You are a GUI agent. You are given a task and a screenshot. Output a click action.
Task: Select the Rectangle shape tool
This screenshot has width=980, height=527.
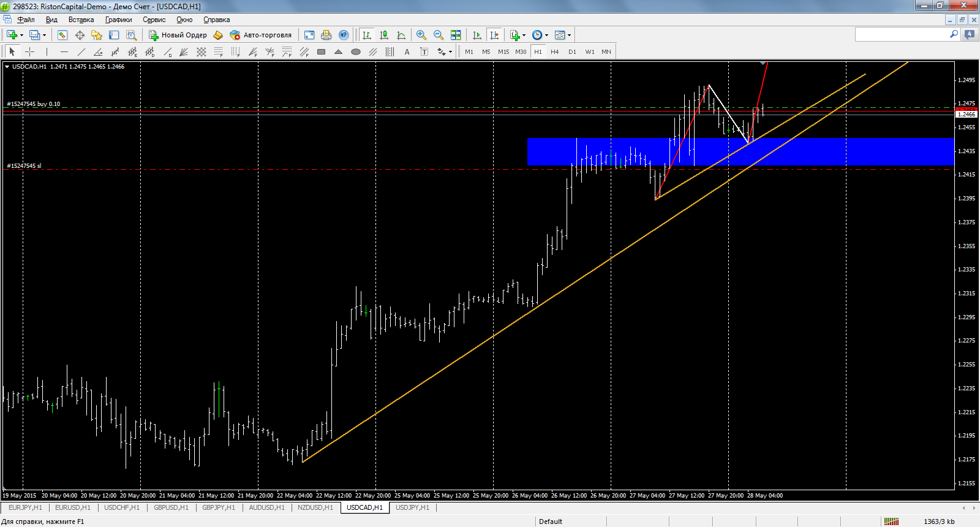[321, 52]
